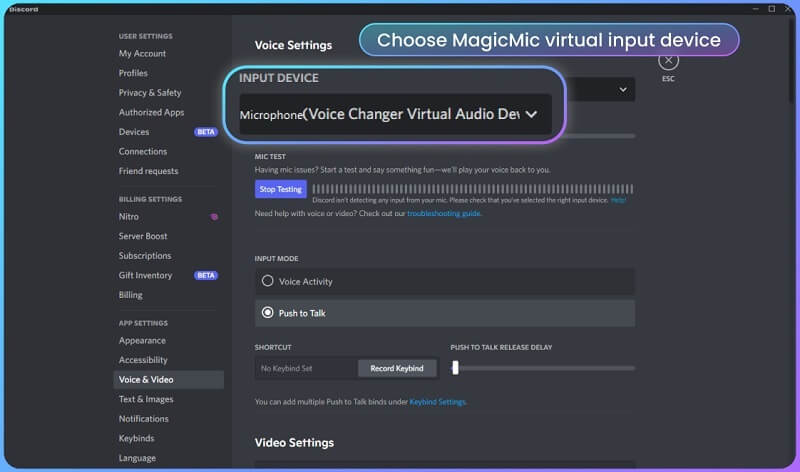Click the Stop Testing button
The image size is (800, 472).
[x=281, y=189]
